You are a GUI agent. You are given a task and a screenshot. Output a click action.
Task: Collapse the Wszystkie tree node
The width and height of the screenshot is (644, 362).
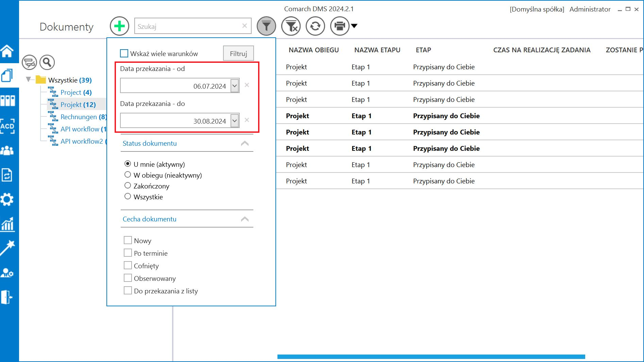pos(29,79)
